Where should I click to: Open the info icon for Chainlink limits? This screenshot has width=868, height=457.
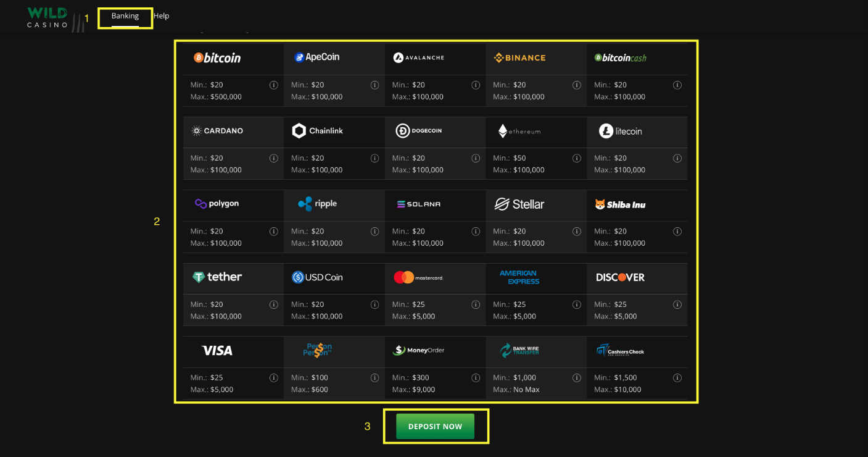point(374,158)
